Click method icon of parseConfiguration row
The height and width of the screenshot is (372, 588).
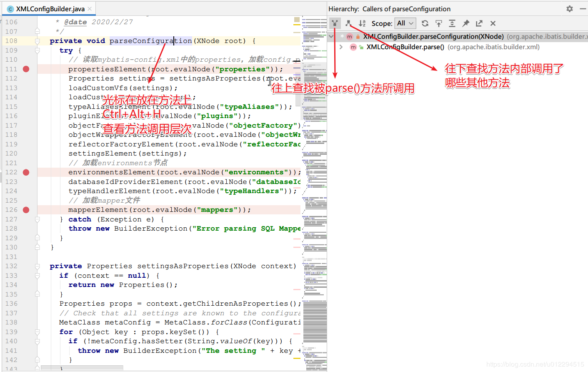pos(350,37)
